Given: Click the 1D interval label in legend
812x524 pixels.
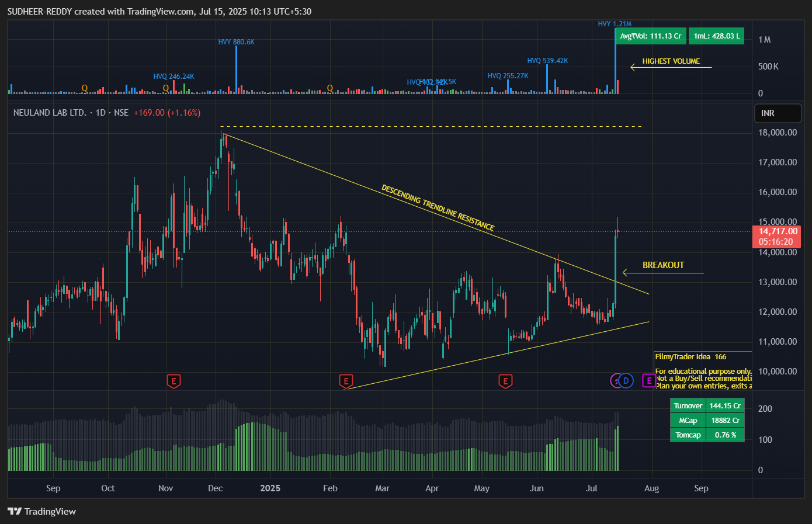Looking at the screenshot, I should (x=100, y=112).
